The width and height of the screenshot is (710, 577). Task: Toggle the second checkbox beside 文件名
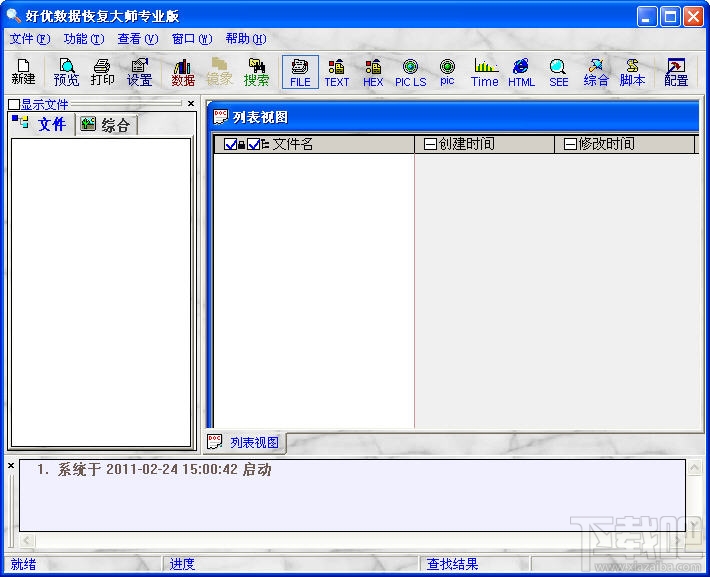[x=254, y=144]
